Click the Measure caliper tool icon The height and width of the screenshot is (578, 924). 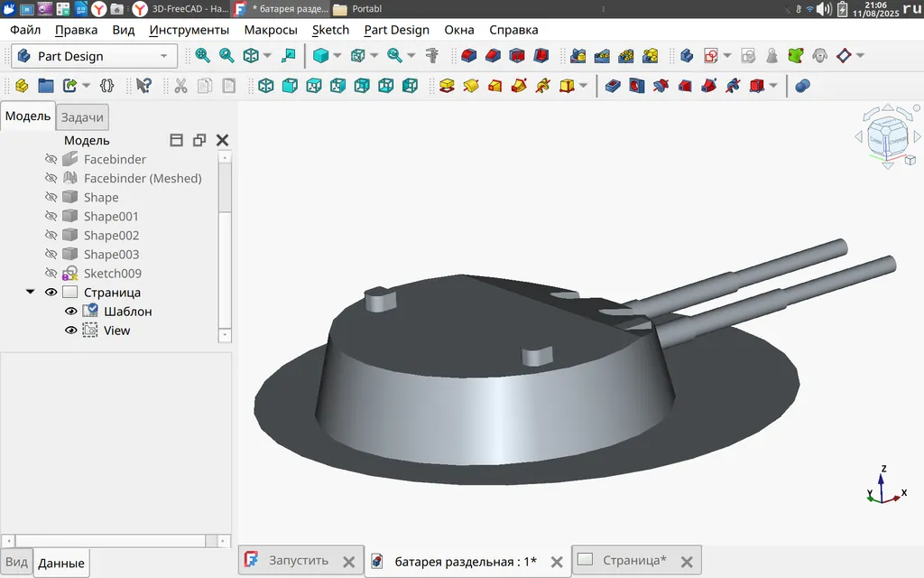click(431, 55)
